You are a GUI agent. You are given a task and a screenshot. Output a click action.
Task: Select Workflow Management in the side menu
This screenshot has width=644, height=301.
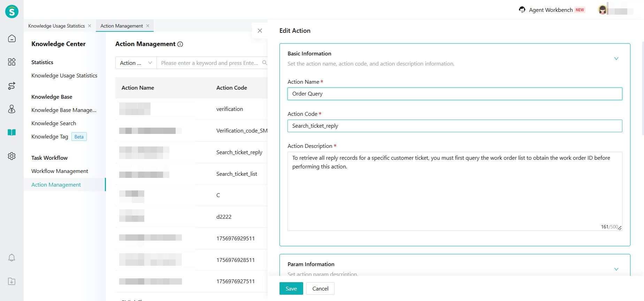60,171
